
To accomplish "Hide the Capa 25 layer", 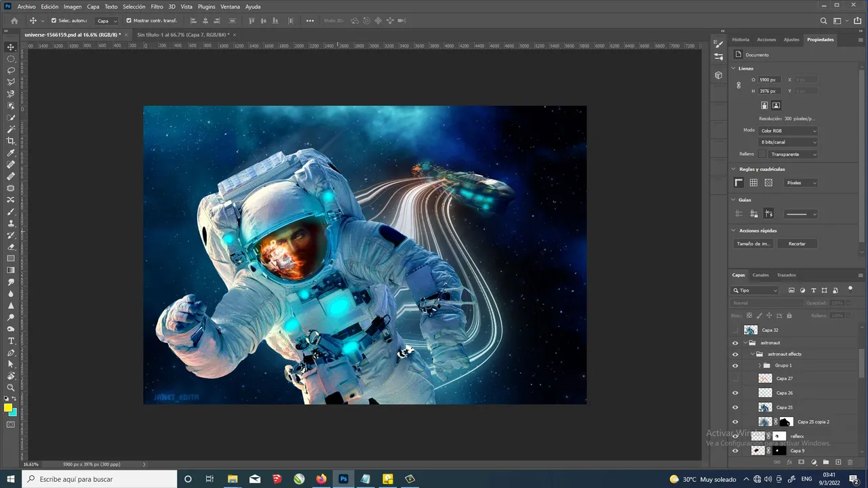I will 735,407.
